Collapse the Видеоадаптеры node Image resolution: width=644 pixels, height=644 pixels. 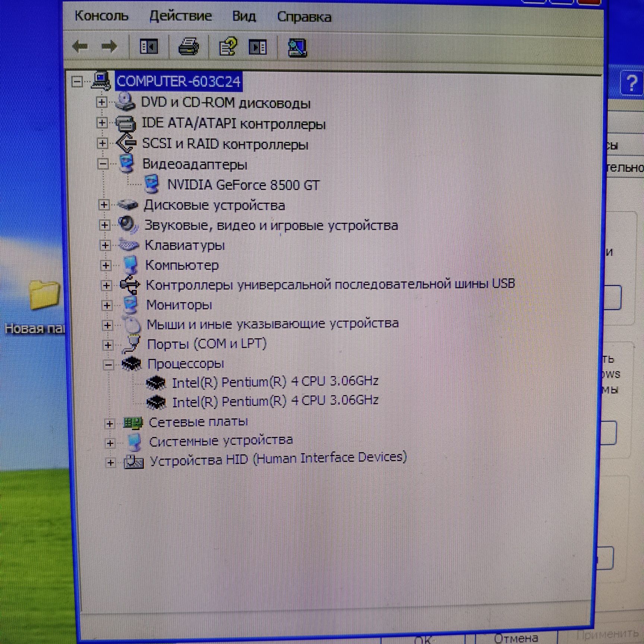(x=103, y=164)
